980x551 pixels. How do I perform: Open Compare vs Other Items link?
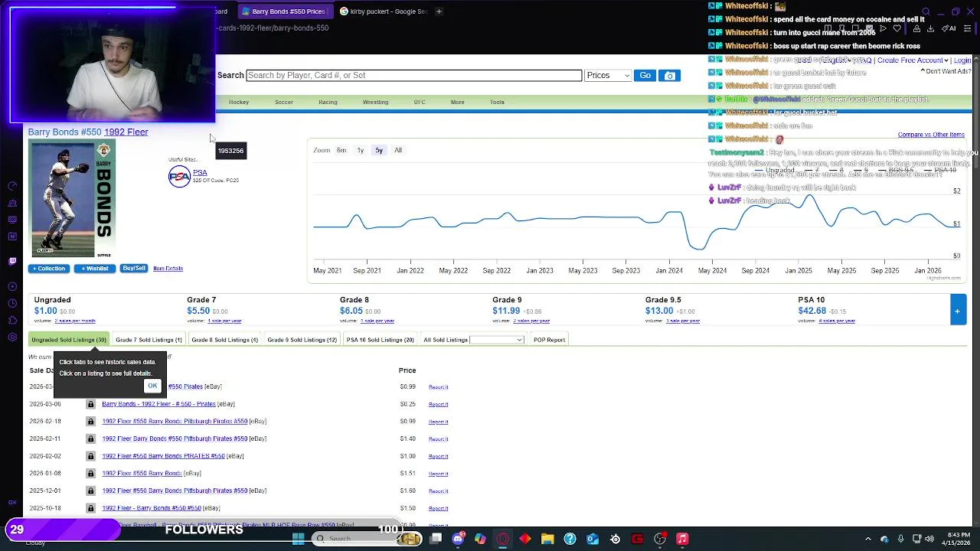click(931, 135)
